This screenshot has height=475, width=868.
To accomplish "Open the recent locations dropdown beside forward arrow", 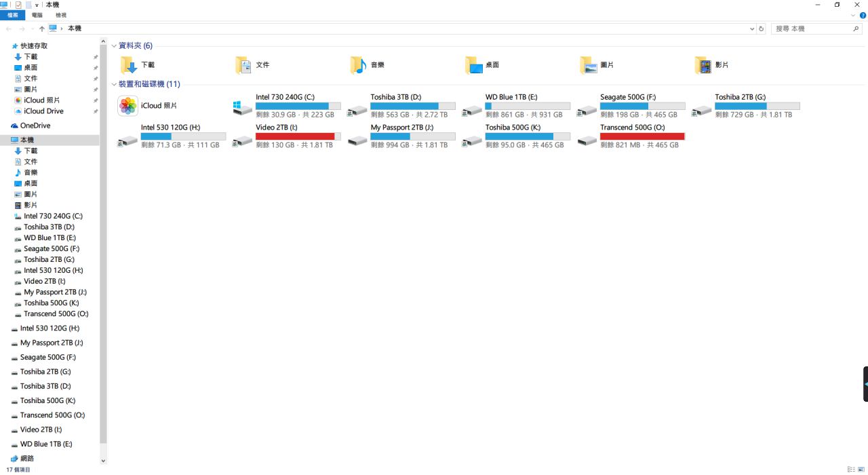I will click(32, 28).
